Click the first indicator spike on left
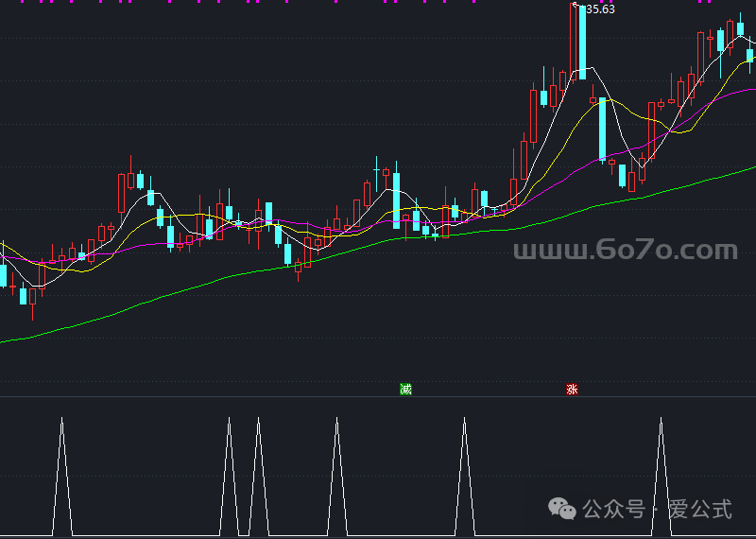Screen dimensions: 756x539 (x=62, y=473)
